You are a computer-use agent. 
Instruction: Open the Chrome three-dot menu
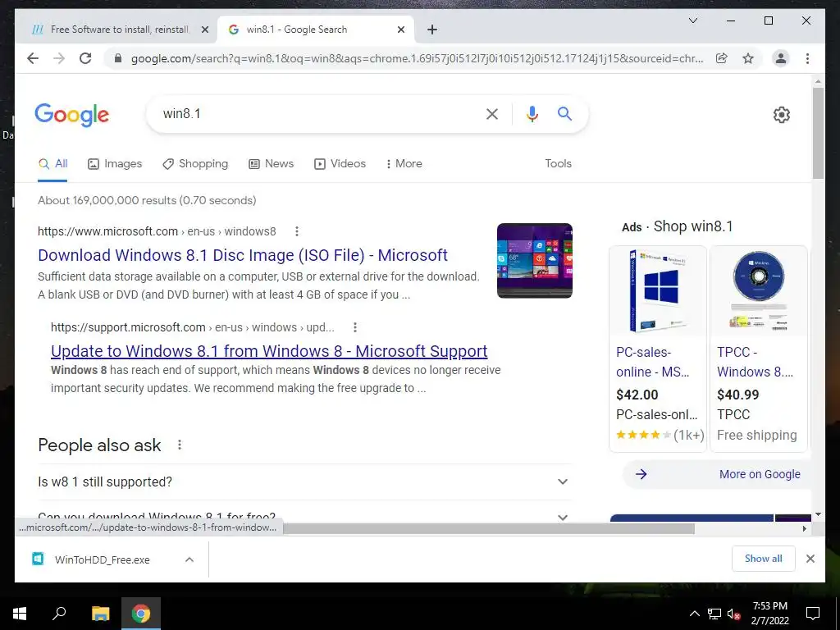807,58
